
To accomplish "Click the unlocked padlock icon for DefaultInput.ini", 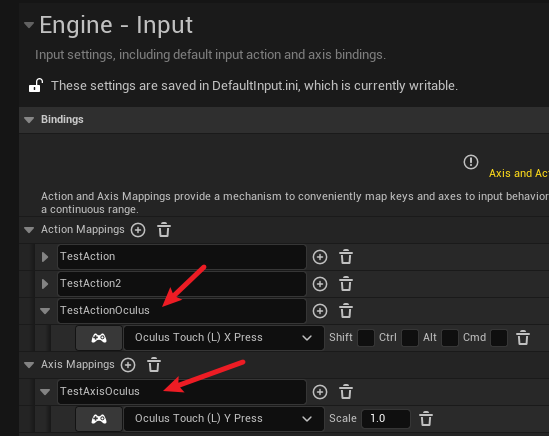I will point(36,85).
